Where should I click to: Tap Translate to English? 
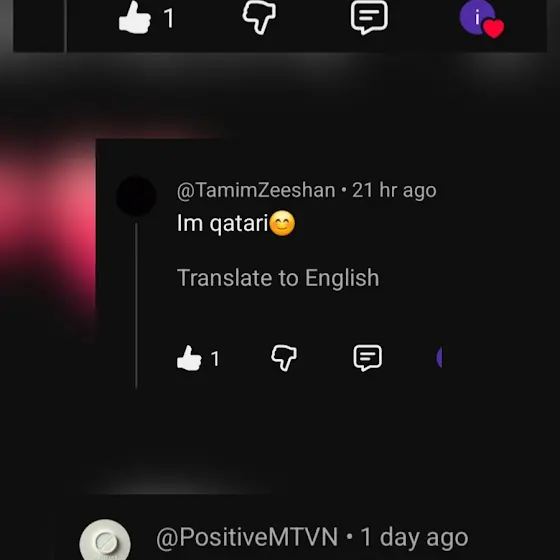278,278
